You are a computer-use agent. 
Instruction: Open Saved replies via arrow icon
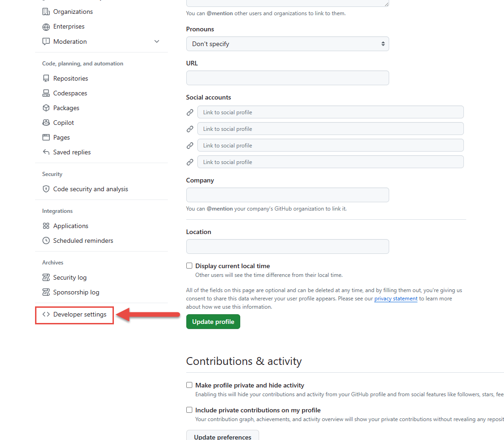(46, 152)
